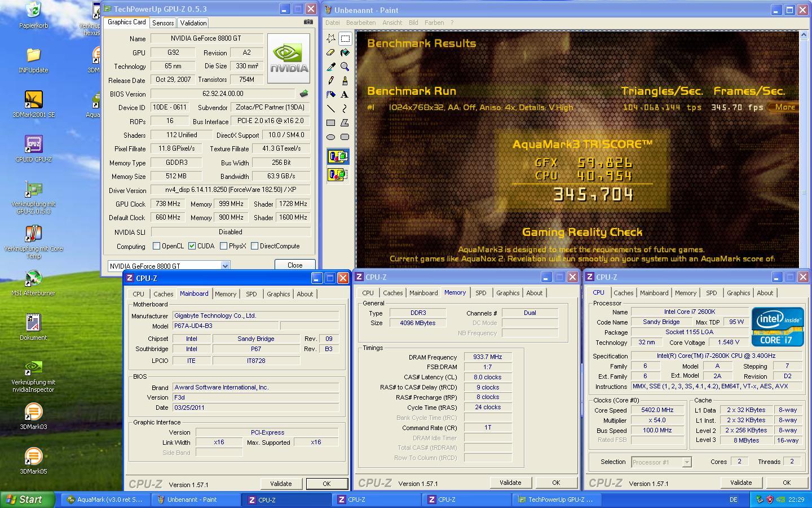Open the MSI Afterburner desktop shortcut
Screen dimensions: 812x508
point(33,283)
